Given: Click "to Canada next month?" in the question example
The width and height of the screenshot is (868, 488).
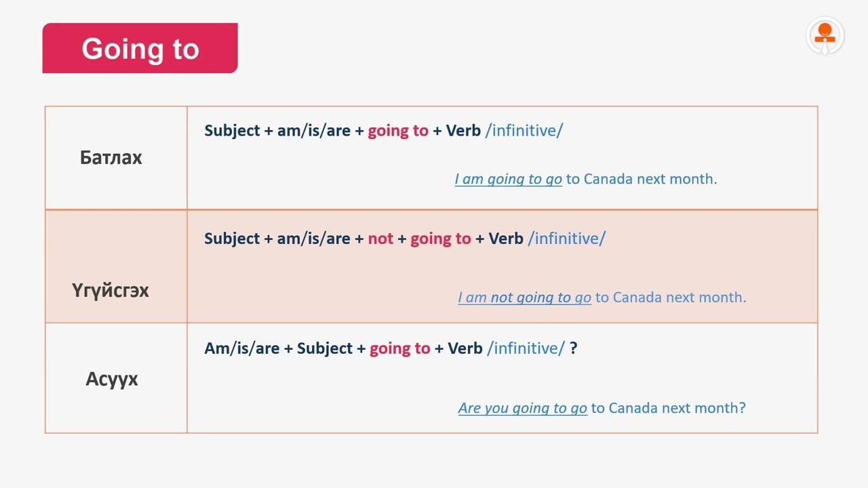Looking at the screenshot, I should point(668,408).
